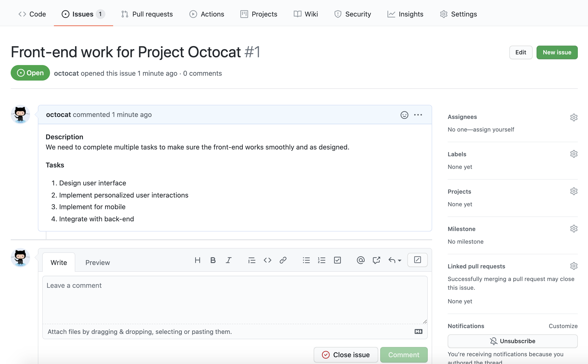
Task: Toggle italic text formatting
Action: 228,260
